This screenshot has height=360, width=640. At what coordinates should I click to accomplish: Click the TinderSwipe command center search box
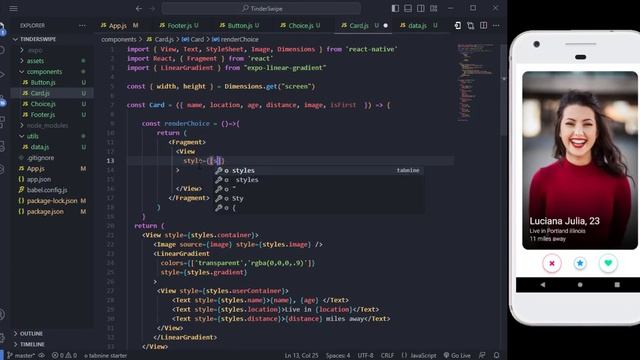[x=261, y=8]
